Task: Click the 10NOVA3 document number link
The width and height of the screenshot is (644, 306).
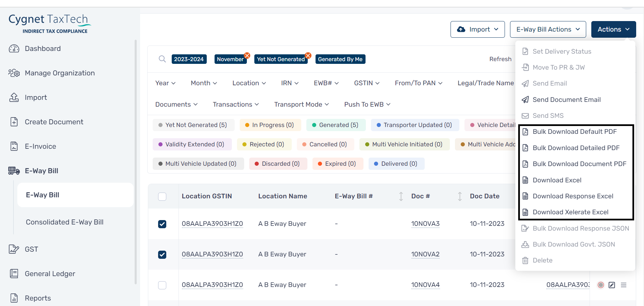Action: pyautogui.click(x=425, y=224)
